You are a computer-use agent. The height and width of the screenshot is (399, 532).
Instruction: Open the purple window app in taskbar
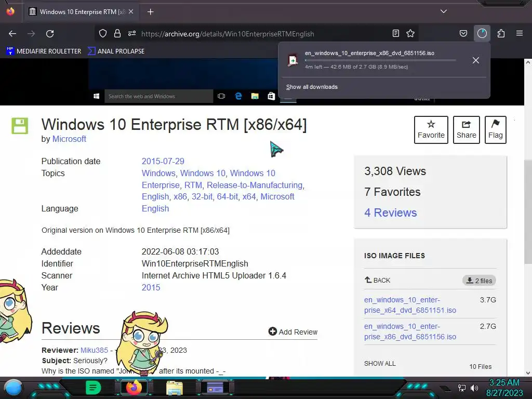[x=215, y=388]
